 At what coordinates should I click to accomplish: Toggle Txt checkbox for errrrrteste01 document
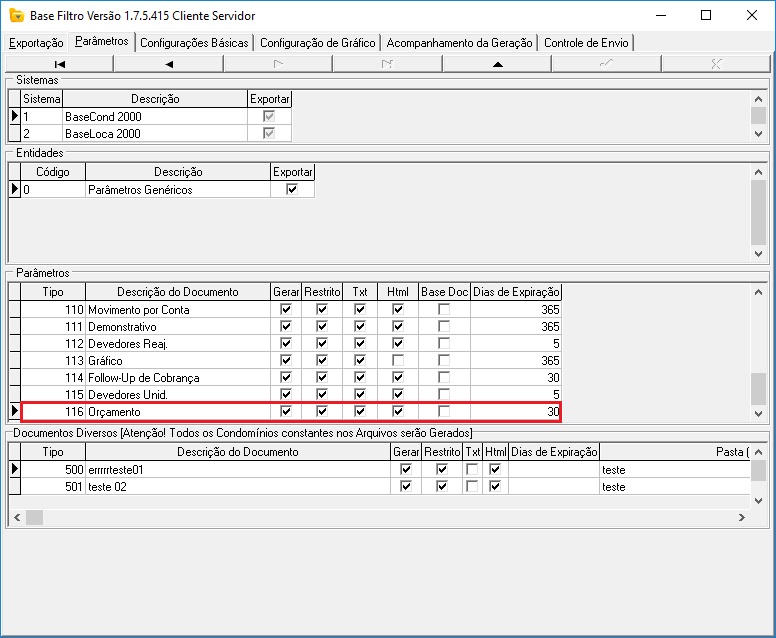(x=472, y=469)
